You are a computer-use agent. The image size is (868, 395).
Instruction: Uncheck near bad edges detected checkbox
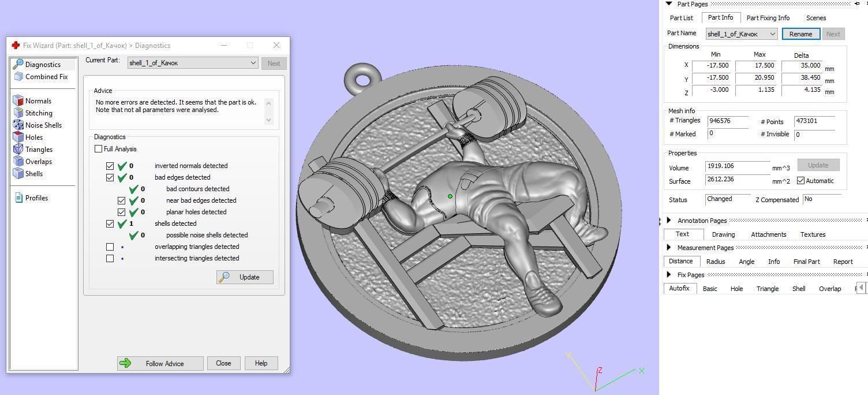click(x=121, y=200)
